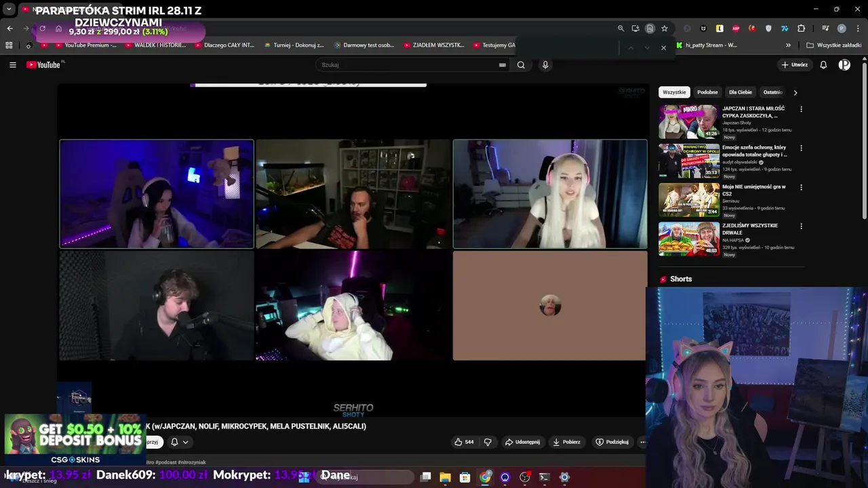
Task: Expand the bookmarks overflow chevron
Action: coord(788,45)
